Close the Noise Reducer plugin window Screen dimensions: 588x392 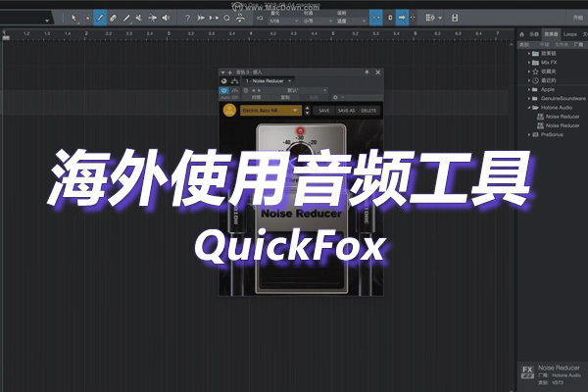click(x=378, y=72)
